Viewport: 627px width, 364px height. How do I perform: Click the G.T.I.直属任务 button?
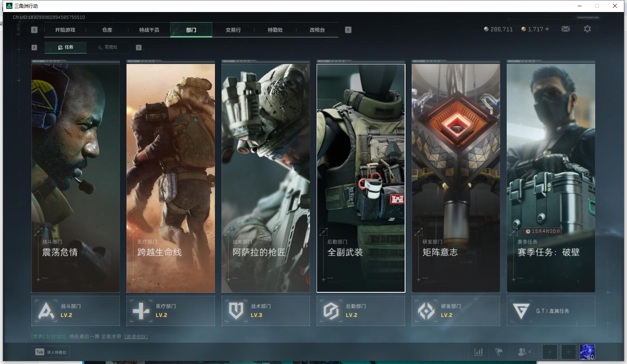(551, 311)
